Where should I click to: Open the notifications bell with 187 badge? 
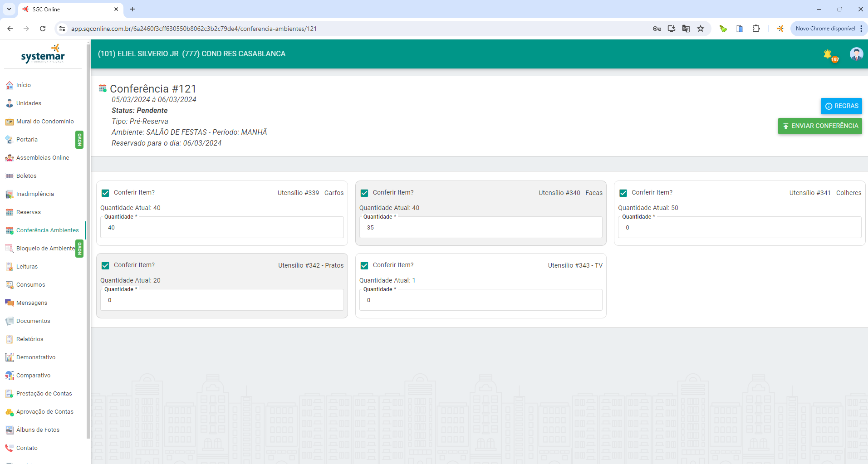click(x=830, y=55)
